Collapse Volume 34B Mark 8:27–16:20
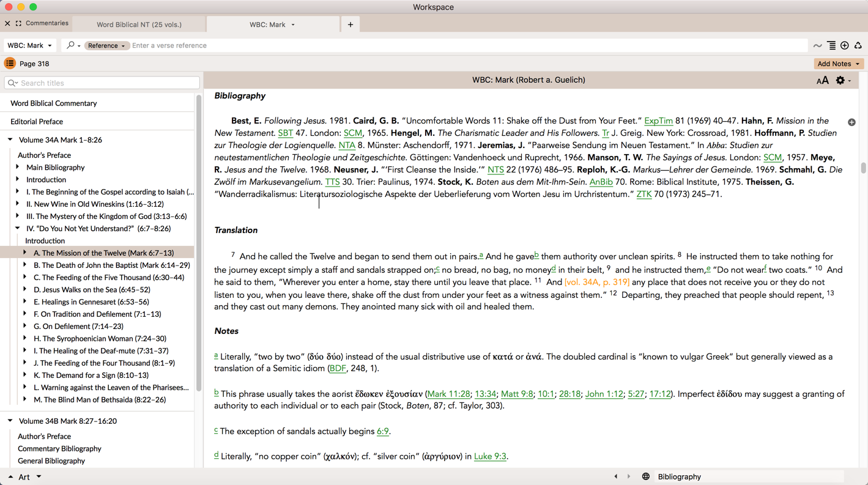 [x=10, y=421]
